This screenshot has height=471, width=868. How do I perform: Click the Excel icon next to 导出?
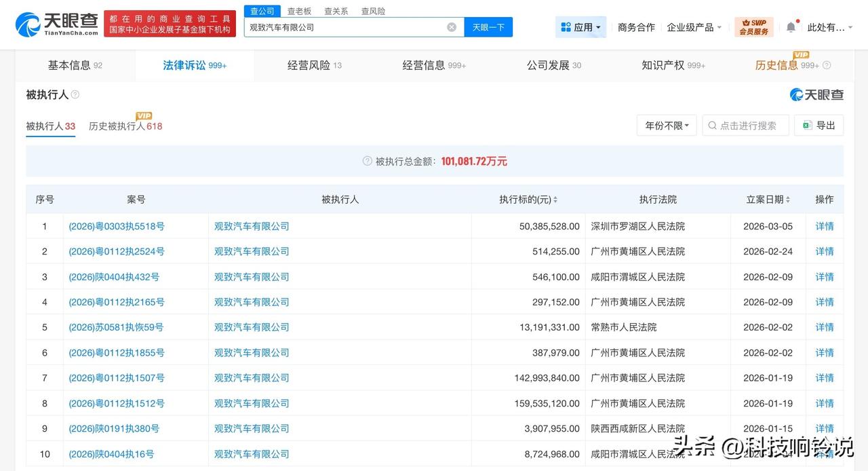[807, 125]
